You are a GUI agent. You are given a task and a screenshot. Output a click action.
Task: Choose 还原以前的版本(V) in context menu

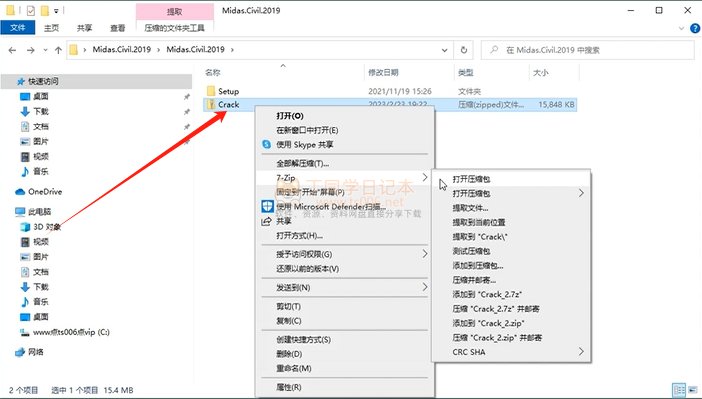308,269
